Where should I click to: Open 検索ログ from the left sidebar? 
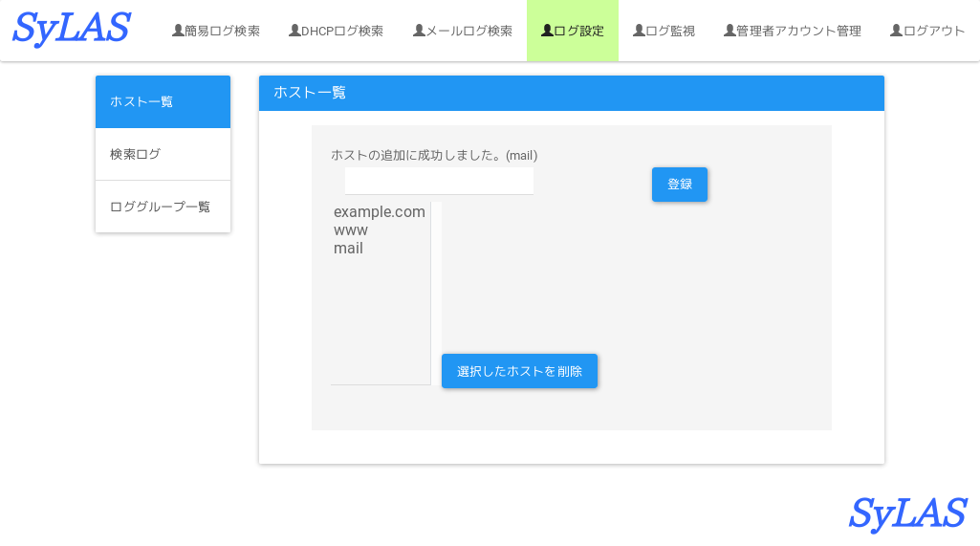[x=163, y=154]
